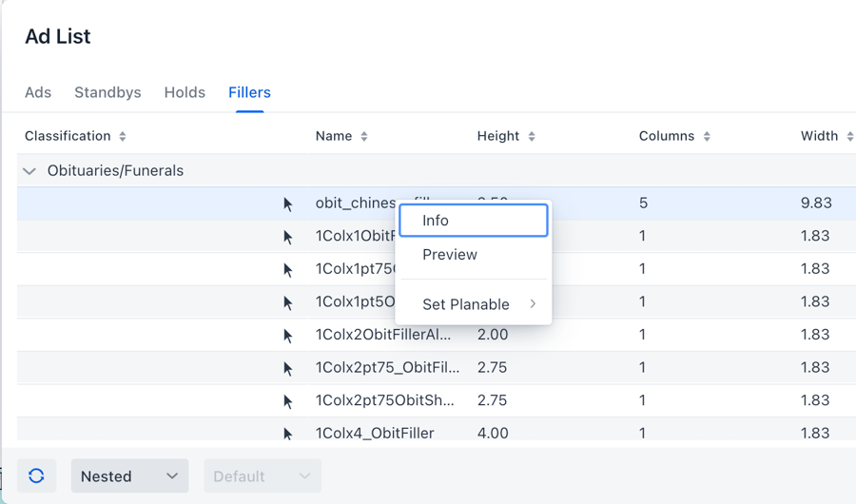This screenshot has height=504, width=856.
Task: Switch to the Standbys tab
Action: tap(107, 92)
